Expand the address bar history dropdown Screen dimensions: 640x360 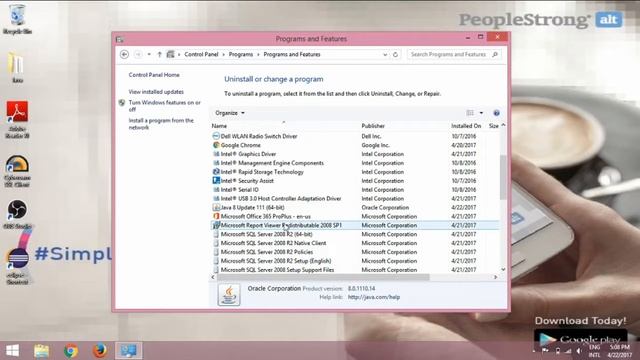(x=385, y=54)
